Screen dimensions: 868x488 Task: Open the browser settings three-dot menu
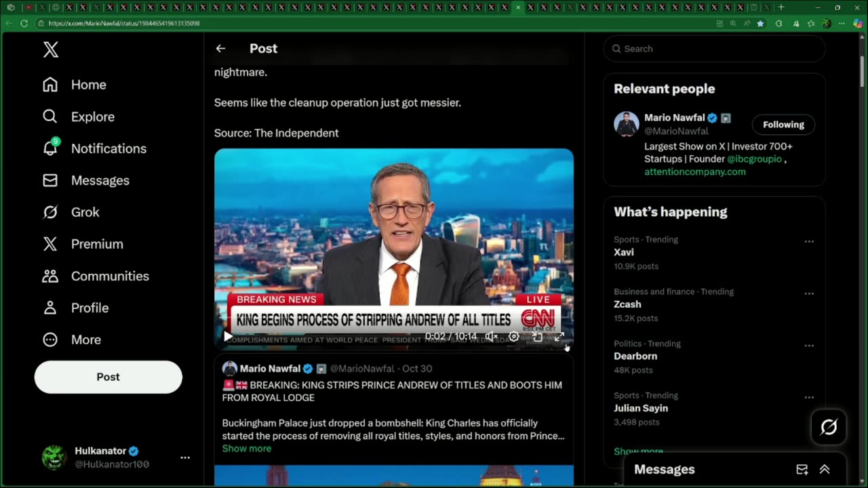click(842, 23)
